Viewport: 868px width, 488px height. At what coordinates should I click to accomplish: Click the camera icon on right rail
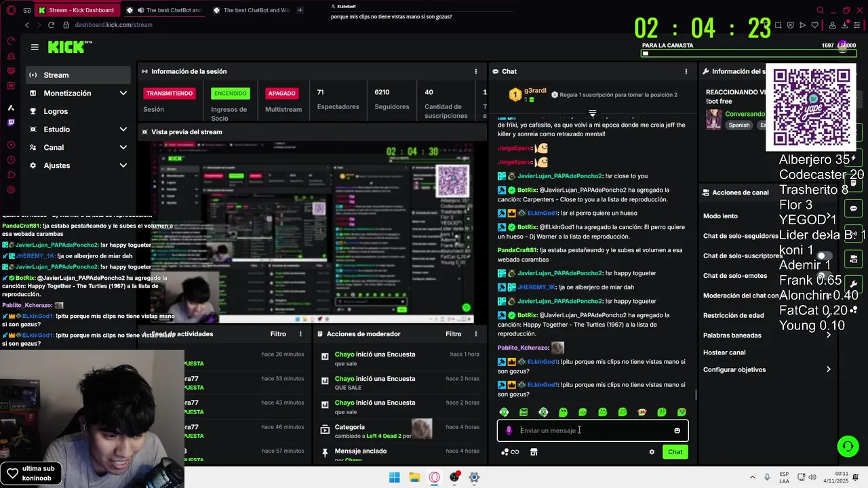pyautogui.click(x=854, y=259)
